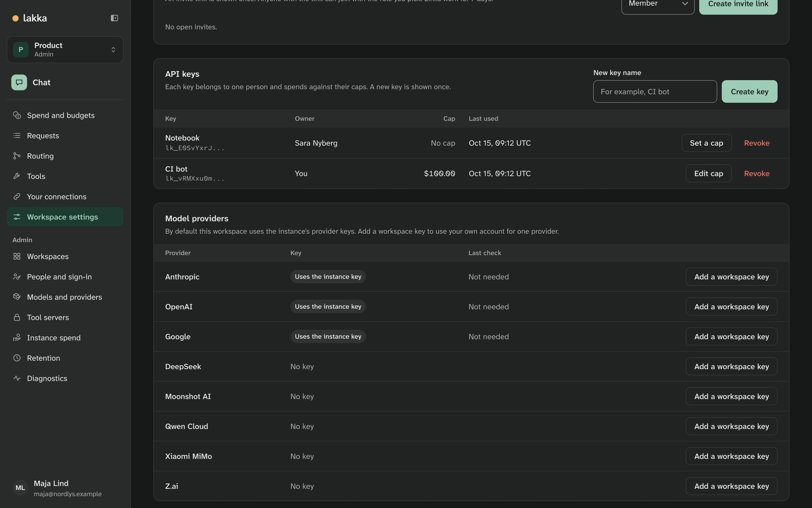Screen dimensions: 812x508
Task: Click the Anthropic "Uses the instance key" badge
Action: coord(328,277)
